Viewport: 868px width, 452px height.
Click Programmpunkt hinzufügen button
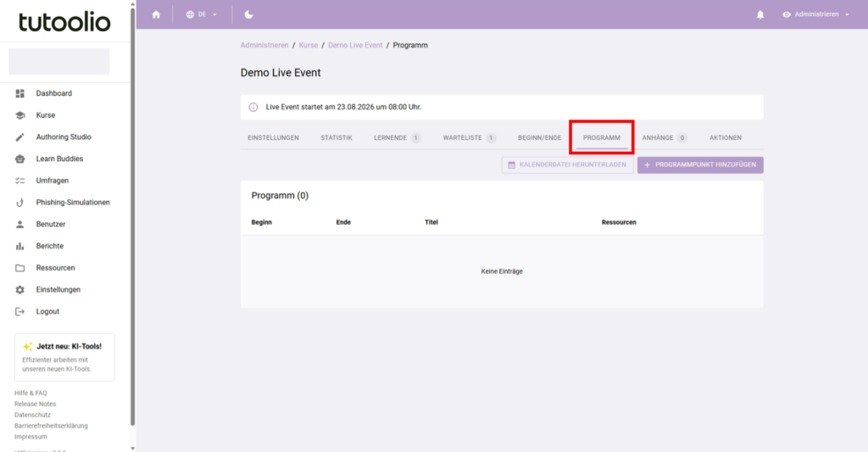[x=700, y=165]
